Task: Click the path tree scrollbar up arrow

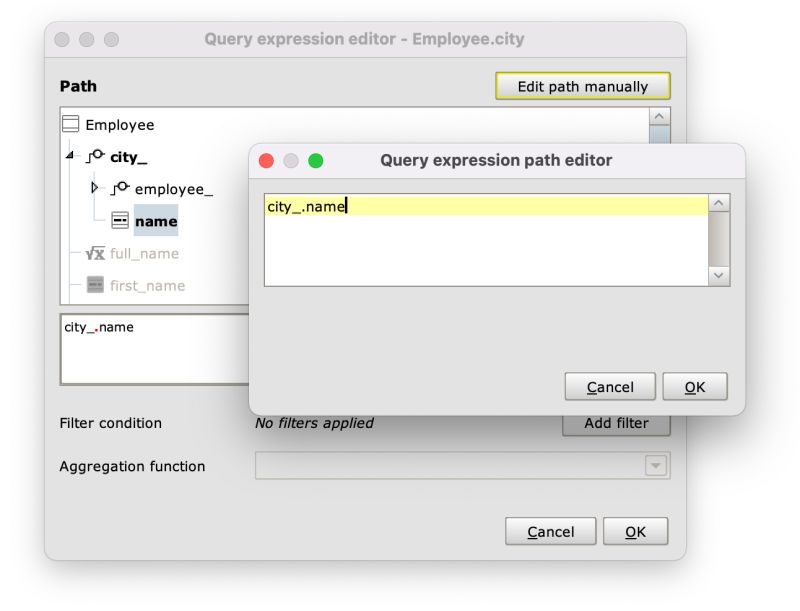Action: point(659,116)
